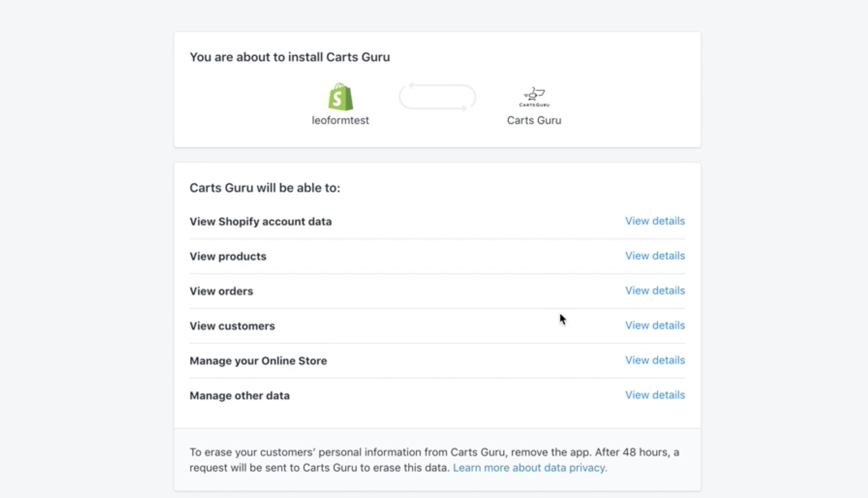Screen dimensions: 868x498
Task: Click 'You are about to install' heading
Action: (x=290, y=57)
